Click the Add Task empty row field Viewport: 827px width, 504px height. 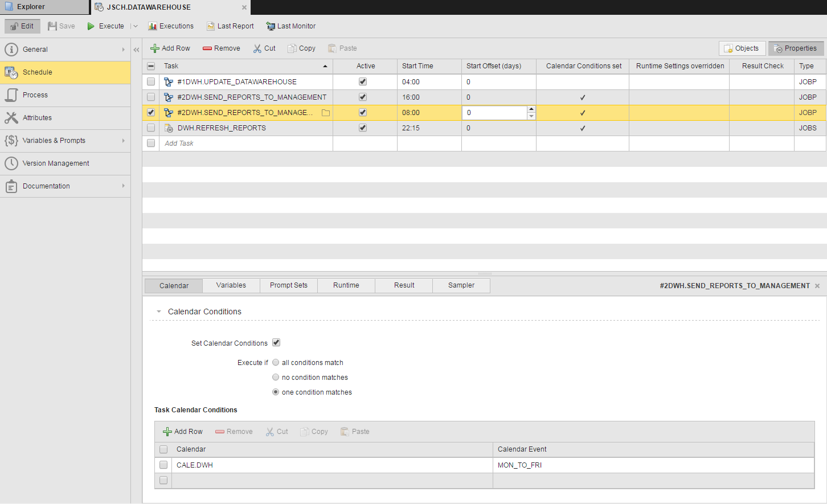(246, 144)
